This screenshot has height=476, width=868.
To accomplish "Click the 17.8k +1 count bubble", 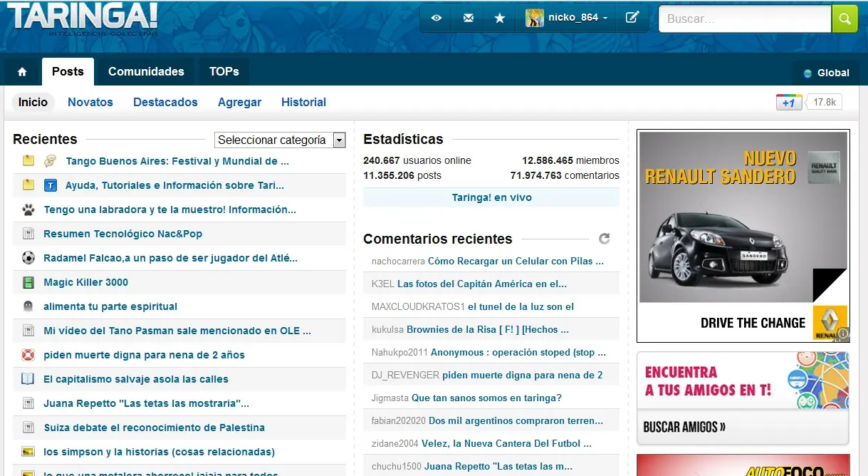I will (825, 103).
